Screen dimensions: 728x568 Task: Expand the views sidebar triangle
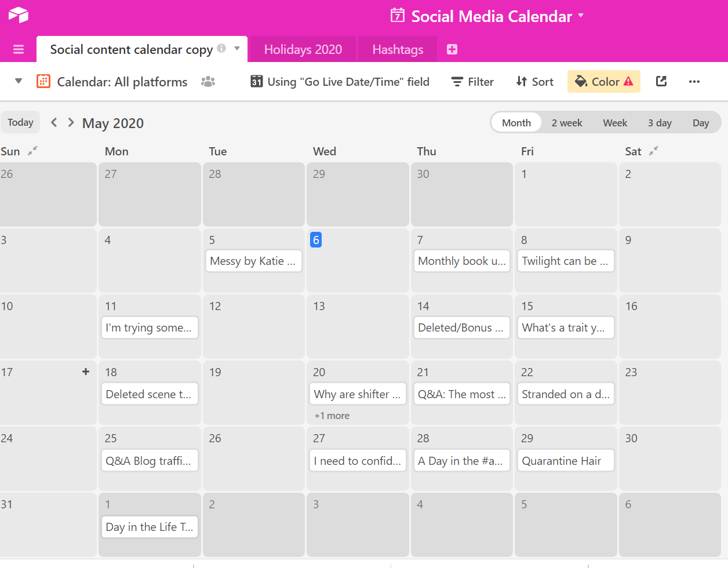pos(19,81)
